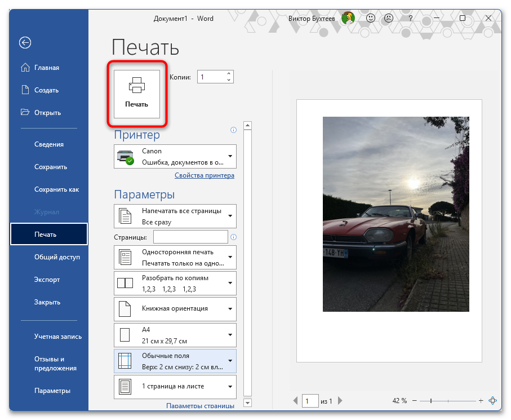511x420 pixels.
Task: Click the zoom out minus icon
Action: [x=414, y=401]
